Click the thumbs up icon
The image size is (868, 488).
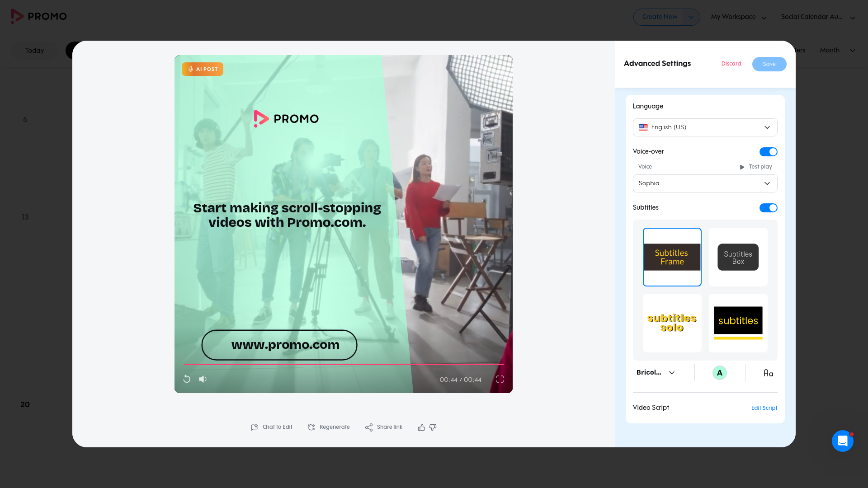click(x=421, y=427)
